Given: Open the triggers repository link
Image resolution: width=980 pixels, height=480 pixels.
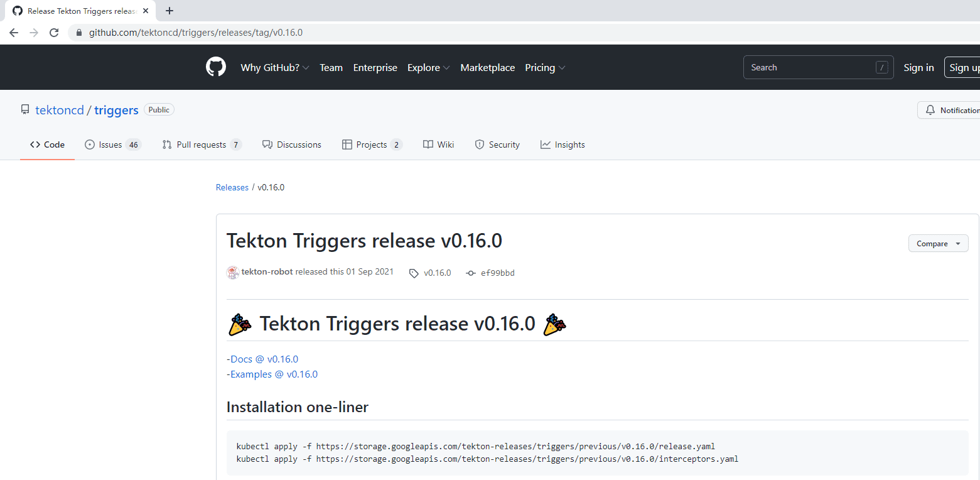Looking at the screenshot, I should (116, 110).
